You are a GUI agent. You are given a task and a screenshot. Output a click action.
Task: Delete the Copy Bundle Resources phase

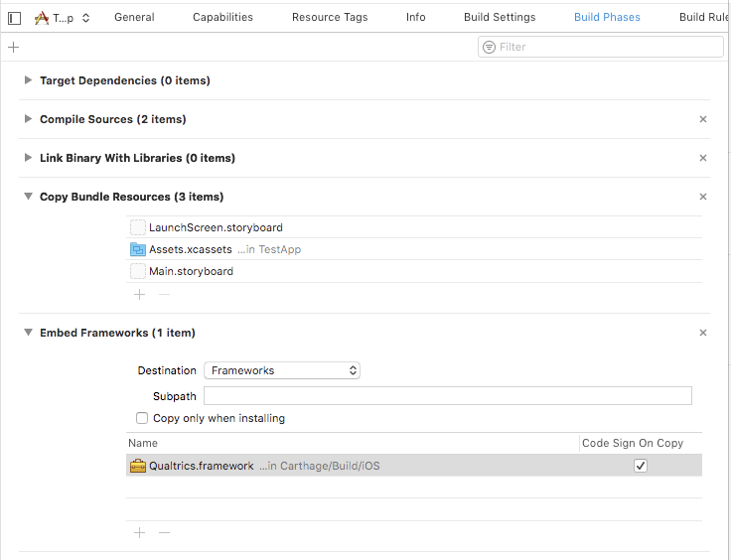tap(703, 197)
